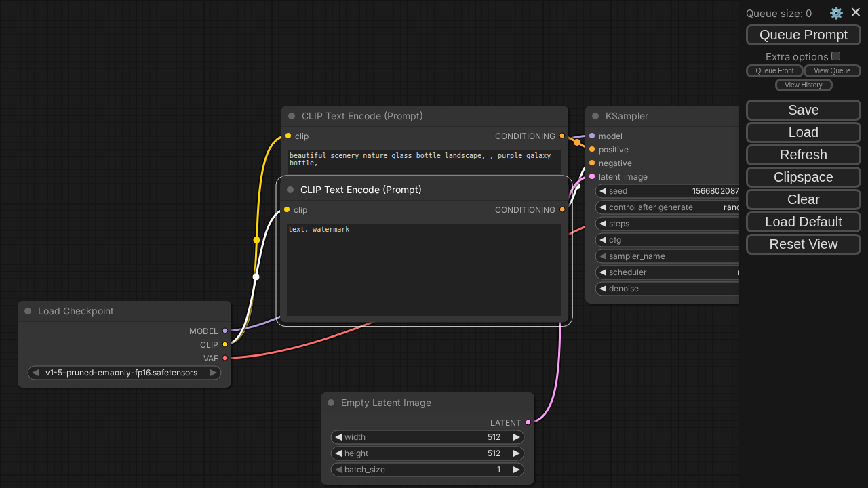This screenshot has height=488, width=868.
Task: Click the View History button
Action: pyautogui.click(x=804, y=85)
